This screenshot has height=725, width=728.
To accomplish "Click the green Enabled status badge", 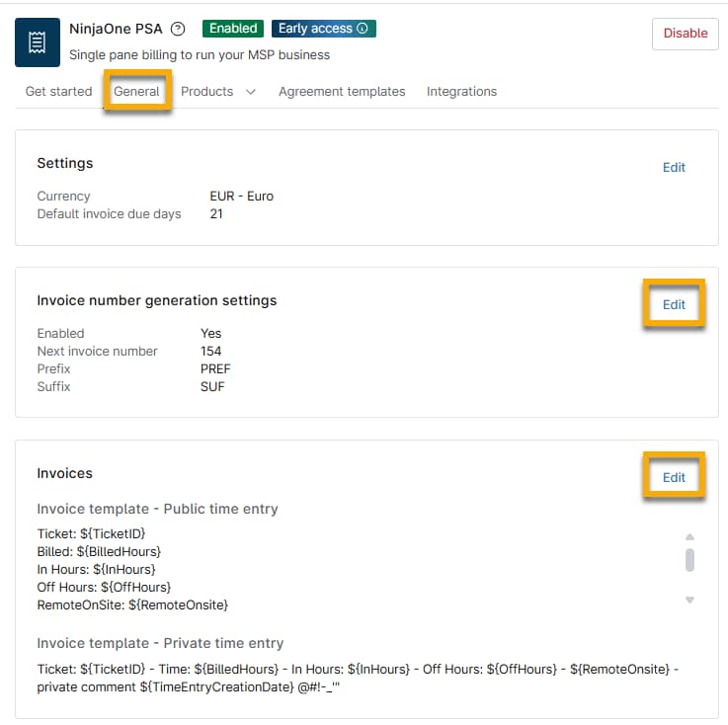I will tap(233, 29).
